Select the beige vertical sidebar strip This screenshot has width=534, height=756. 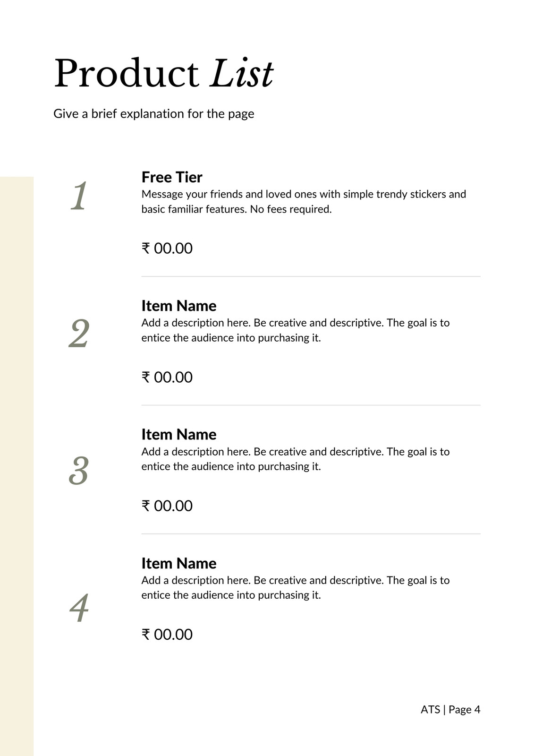17,466
